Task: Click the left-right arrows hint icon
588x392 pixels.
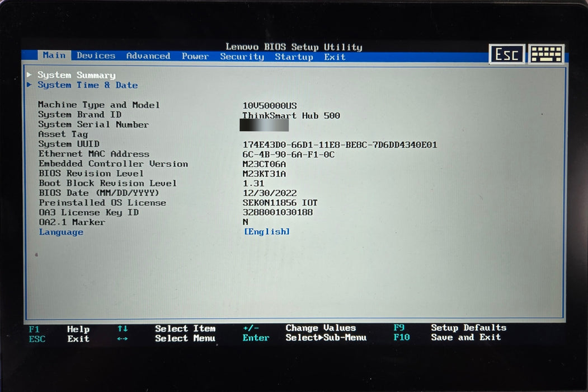Action: [123, 339]
